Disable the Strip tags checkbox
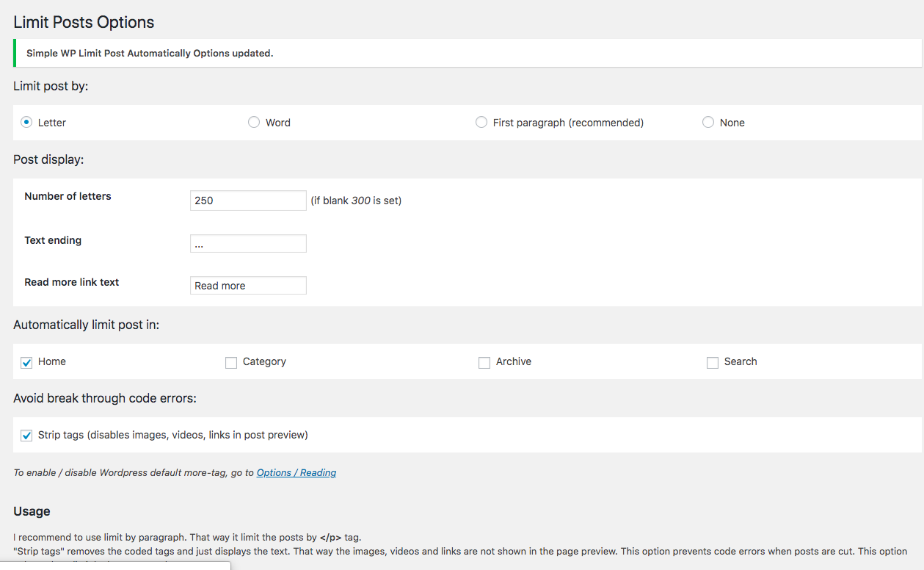 pyautogui.click(x=26, y=436)
